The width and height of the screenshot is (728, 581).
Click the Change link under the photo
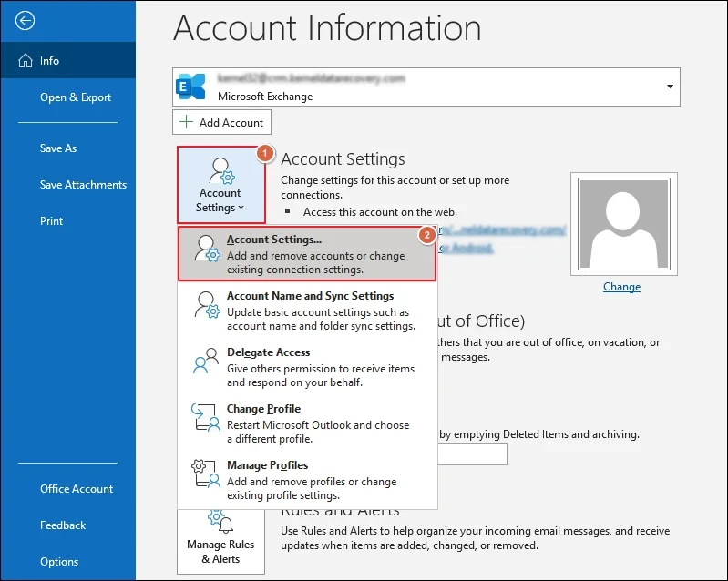point(621,287)
